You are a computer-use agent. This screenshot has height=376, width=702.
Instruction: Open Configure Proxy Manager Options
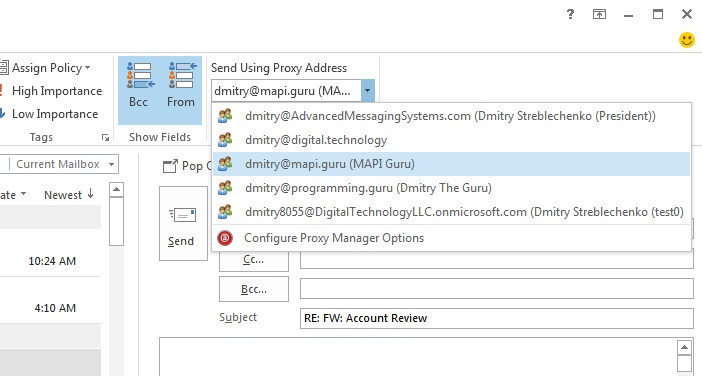coord(451,238)
